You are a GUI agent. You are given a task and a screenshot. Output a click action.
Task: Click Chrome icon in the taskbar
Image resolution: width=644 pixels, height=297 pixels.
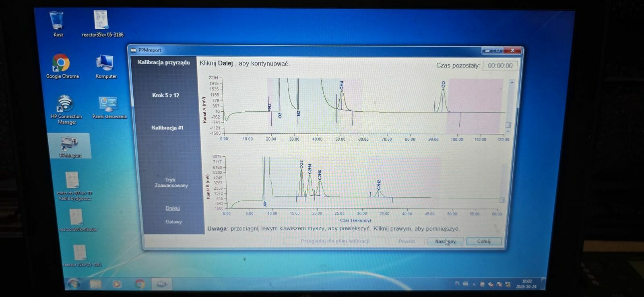pos(140,284)
